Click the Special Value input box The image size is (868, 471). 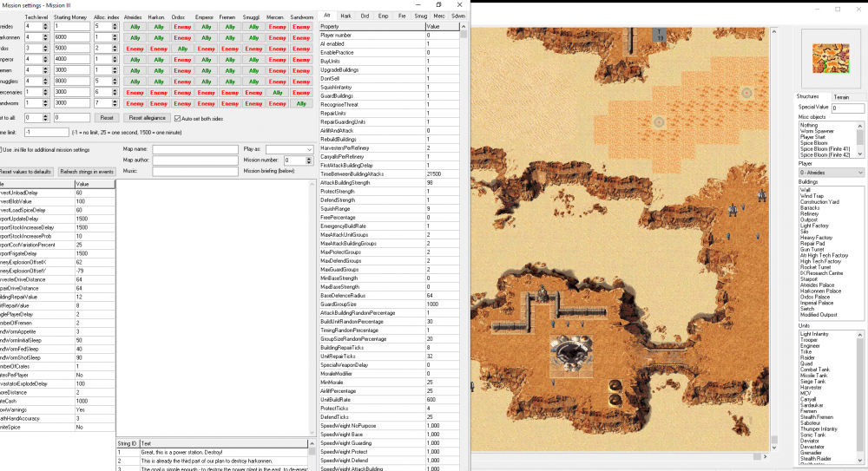tap(847, 108)
